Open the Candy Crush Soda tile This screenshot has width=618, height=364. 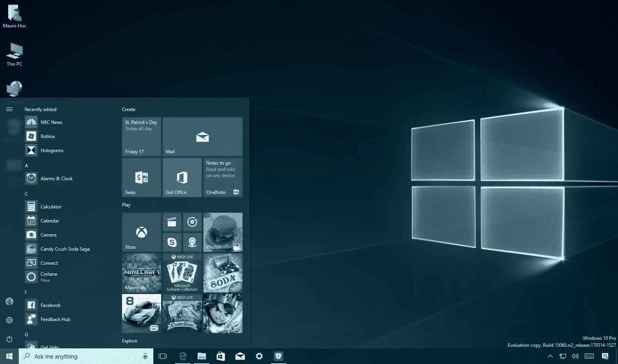pos(223,273)
